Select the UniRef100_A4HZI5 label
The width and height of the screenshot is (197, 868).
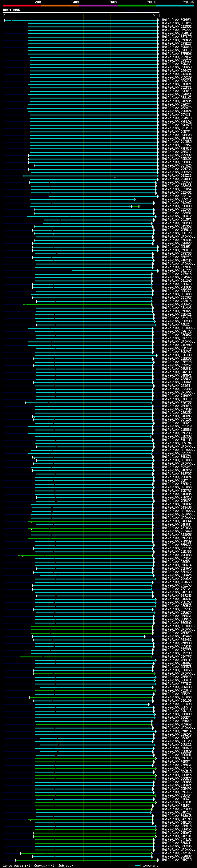[176, 860]
